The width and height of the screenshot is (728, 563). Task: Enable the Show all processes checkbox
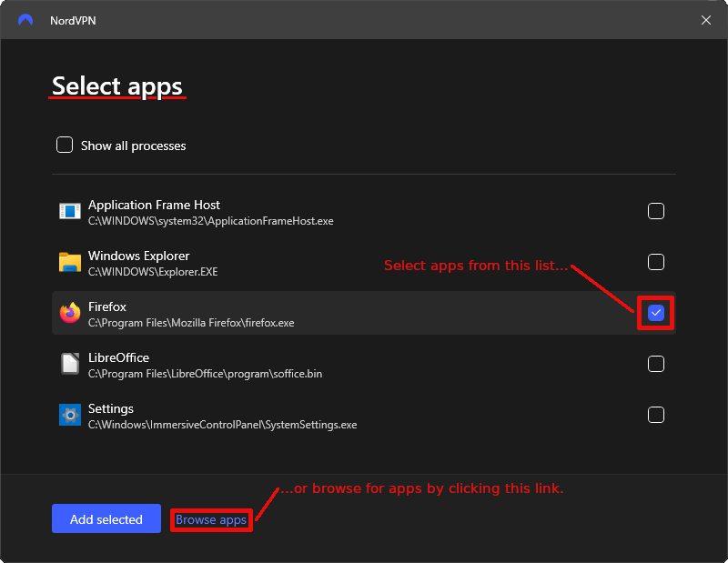click(x=65, y=145)
